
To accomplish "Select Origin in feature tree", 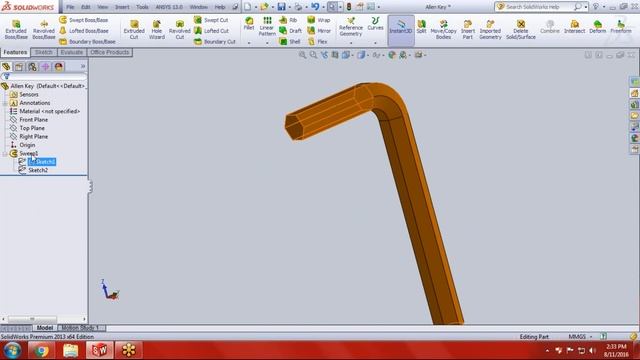I will (x=27, y=145).
